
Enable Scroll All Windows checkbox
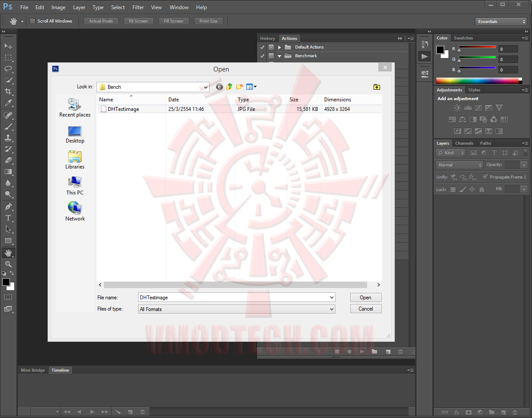tap(32, 21)
